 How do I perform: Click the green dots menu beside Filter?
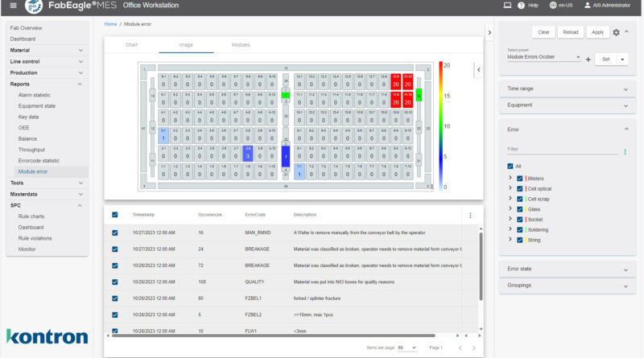point(625,150)
